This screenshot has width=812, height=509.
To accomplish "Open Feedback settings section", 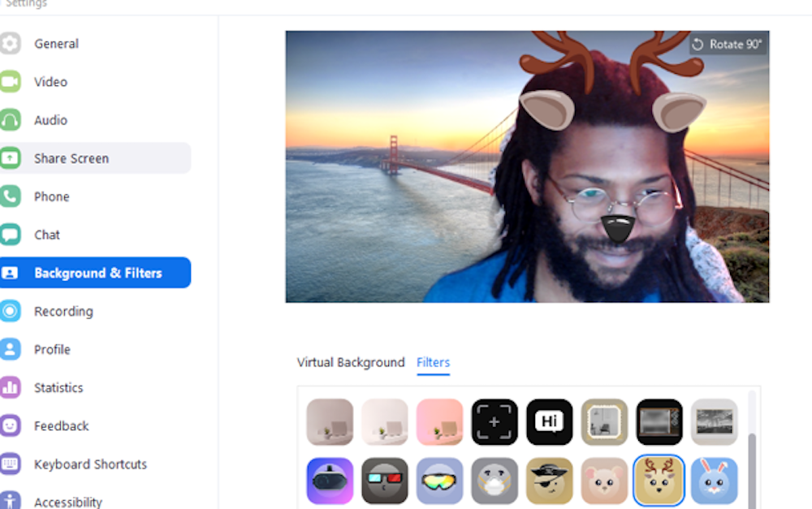I will coord(62,425).
